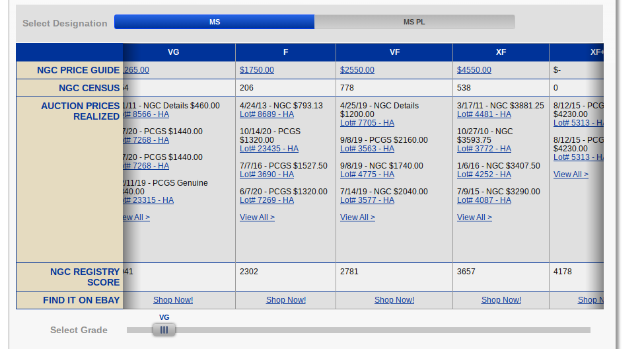Image resolution: width=644 pixels, height=349 pixels.
Task: Open Lot# 23435 - HA auction link
Action: [x=269, y=149]
